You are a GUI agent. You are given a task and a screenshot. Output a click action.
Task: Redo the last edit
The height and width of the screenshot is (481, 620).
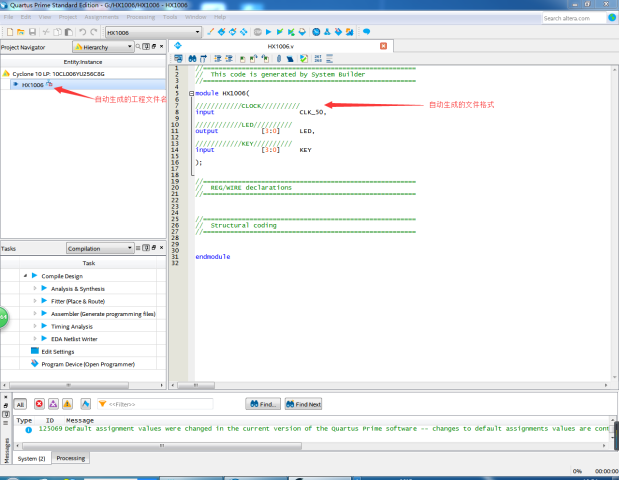(x=94, y=32)
